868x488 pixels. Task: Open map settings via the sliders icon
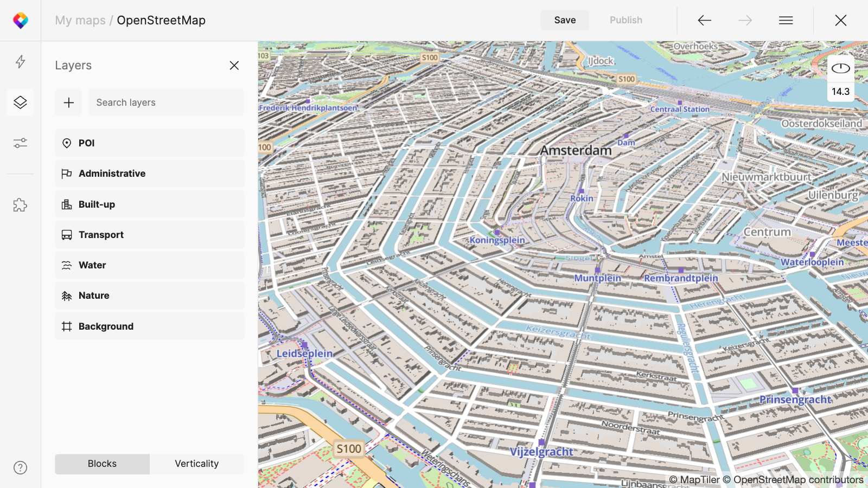tap(20, 143)
